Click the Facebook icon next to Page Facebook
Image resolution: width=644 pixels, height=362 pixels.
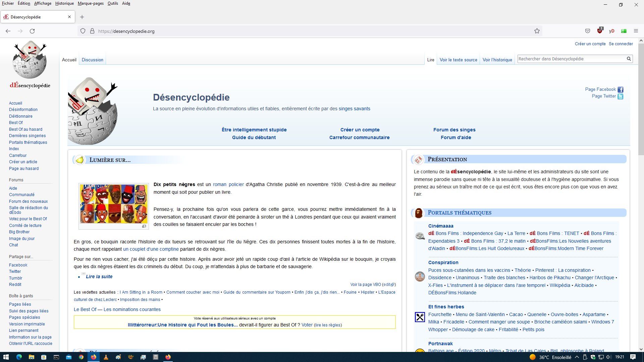click(x=621, y=89)
